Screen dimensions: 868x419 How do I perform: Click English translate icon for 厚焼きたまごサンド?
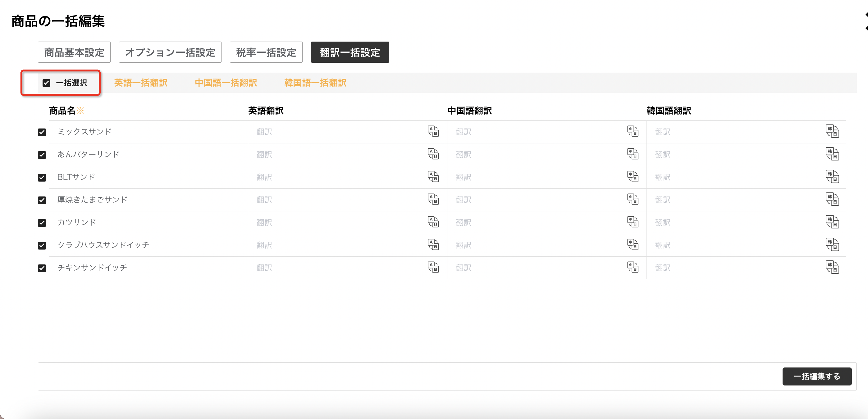point(433,199)
